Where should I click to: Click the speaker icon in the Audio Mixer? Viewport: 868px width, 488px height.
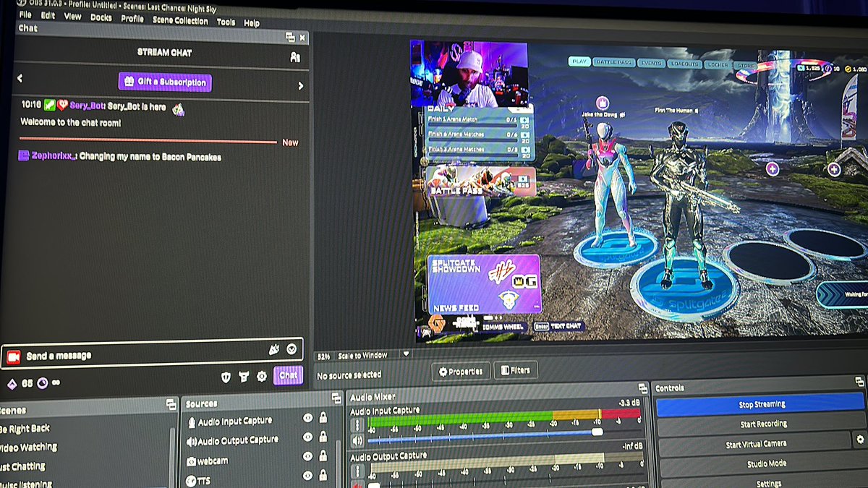tap(357, 440)
